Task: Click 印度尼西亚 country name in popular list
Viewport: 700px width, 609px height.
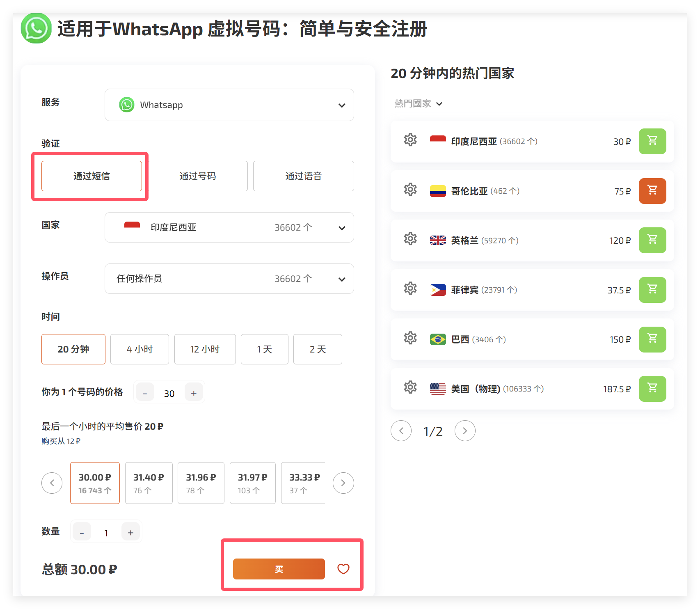Action: (x=474, y=142)
